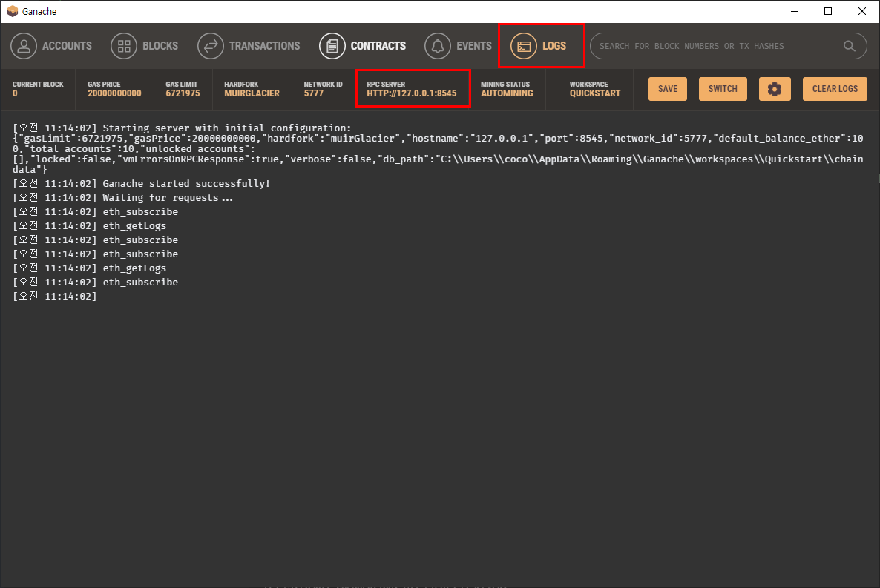Click the gas limit value 6721975
880x588 pixels.
click(x=183, y=93)
